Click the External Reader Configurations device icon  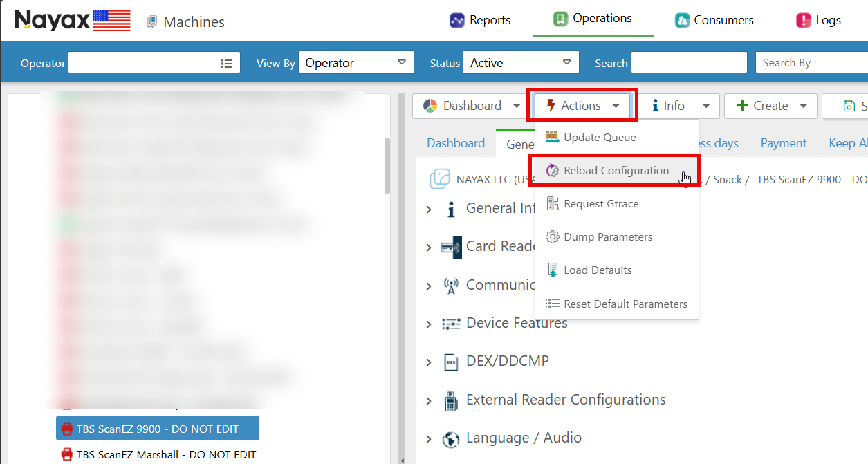[451, 400]
